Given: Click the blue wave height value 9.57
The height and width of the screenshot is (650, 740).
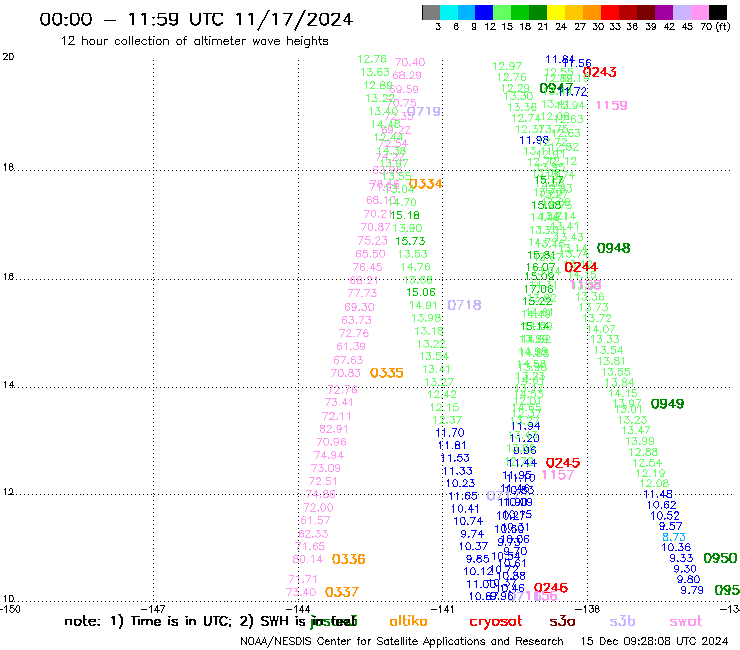Looking at the screenshot, I should point(671,526).
